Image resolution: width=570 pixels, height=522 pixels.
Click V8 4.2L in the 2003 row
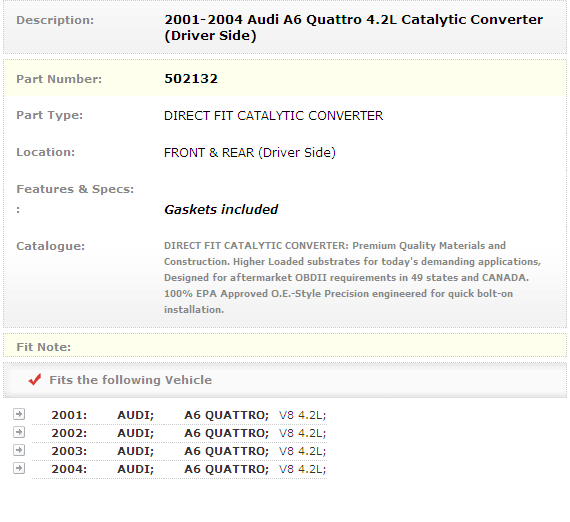(302, 451)
